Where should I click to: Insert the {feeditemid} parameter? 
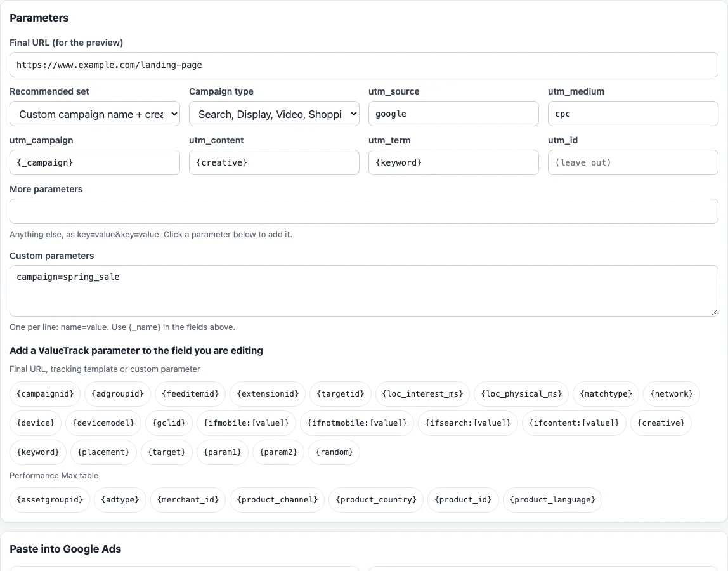(190, 394)
